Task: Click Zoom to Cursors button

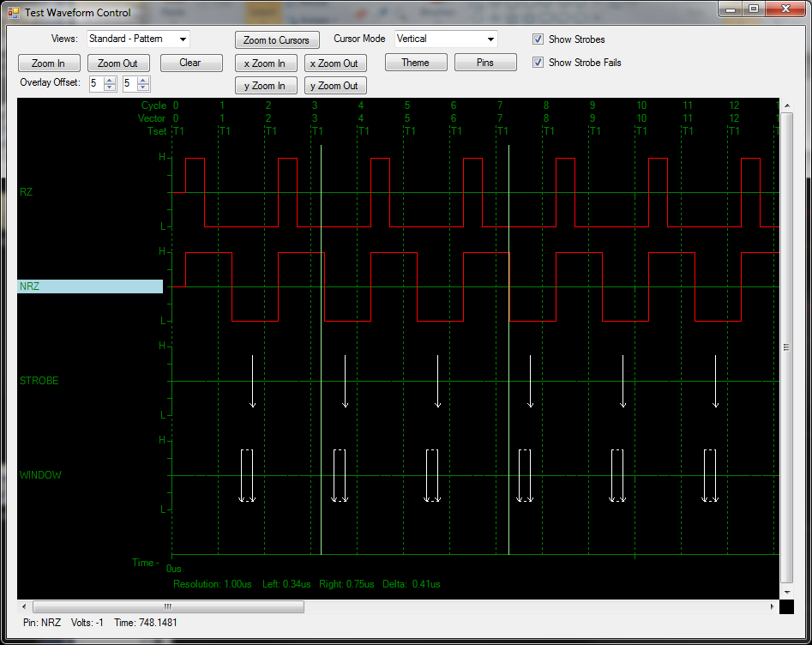Action: click(277, 40)
